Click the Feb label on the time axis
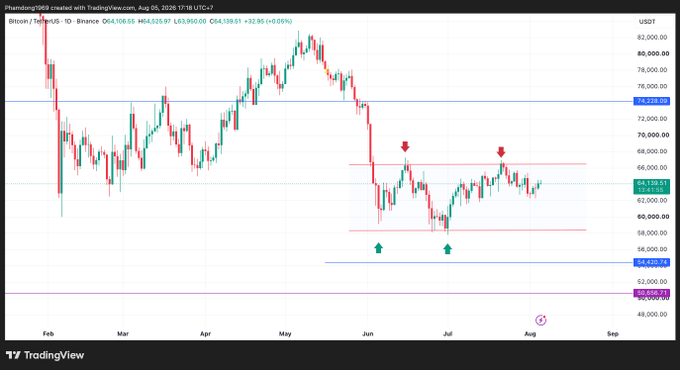 pyautogui.click(x=48, y=334)
